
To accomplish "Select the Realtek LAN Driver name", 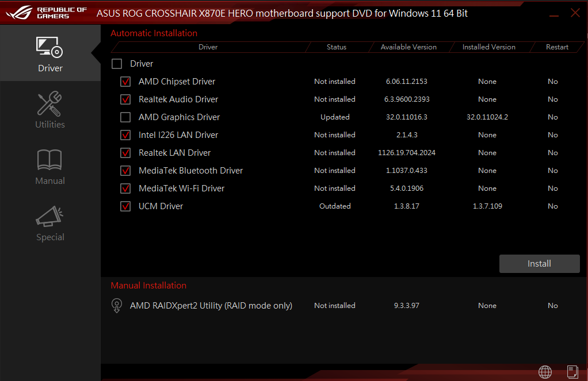I will (x=174, y=153).
